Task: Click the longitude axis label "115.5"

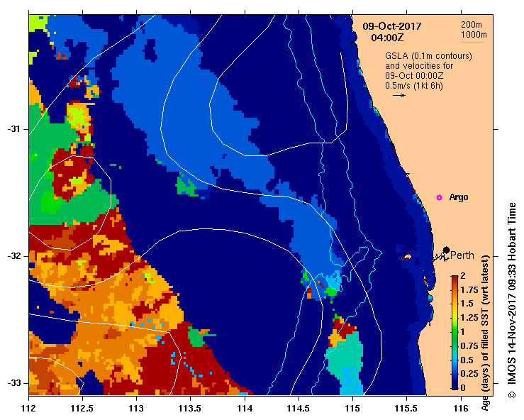Action: click(406, 409)
